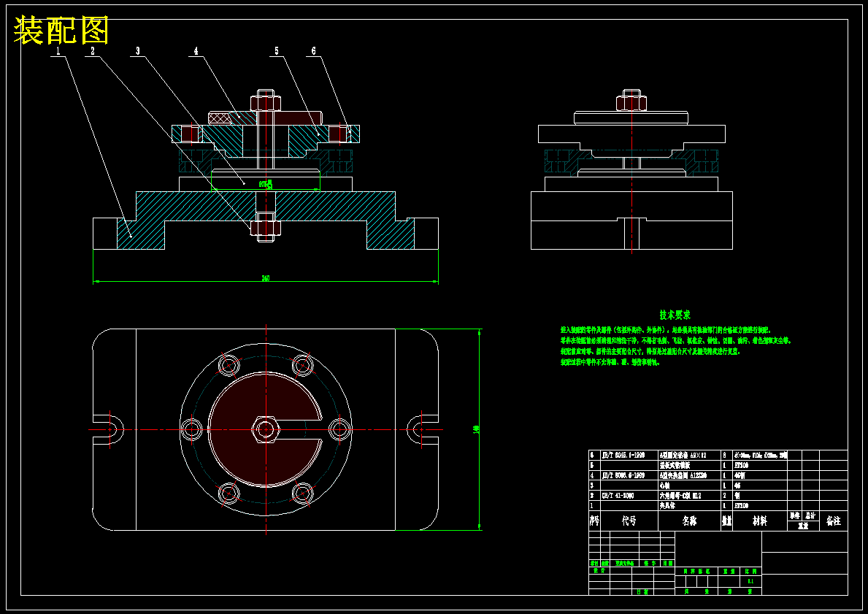The image size is (868, 614).
Task: Select the 技术要求 heading
Action: 675,315
